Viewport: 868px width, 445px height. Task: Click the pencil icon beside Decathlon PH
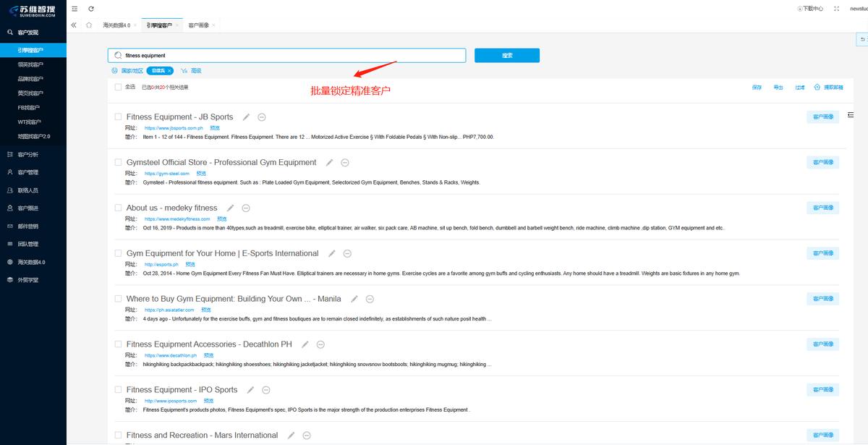point(305,344)
